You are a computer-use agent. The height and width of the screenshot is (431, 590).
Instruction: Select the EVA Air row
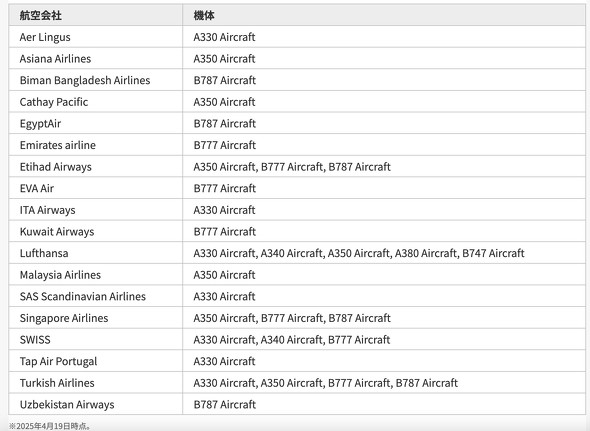click(297, 188)
